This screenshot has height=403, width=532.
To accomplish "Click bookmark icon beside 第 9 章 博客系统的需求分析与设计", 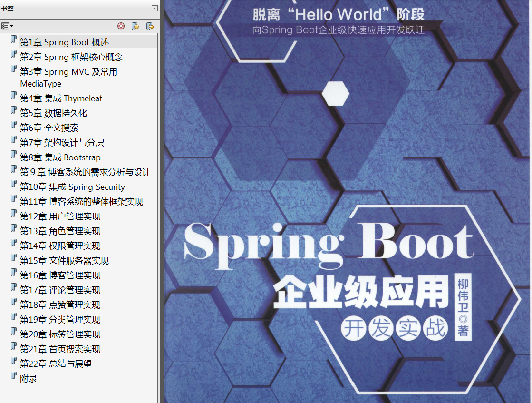I will point(14,169).
